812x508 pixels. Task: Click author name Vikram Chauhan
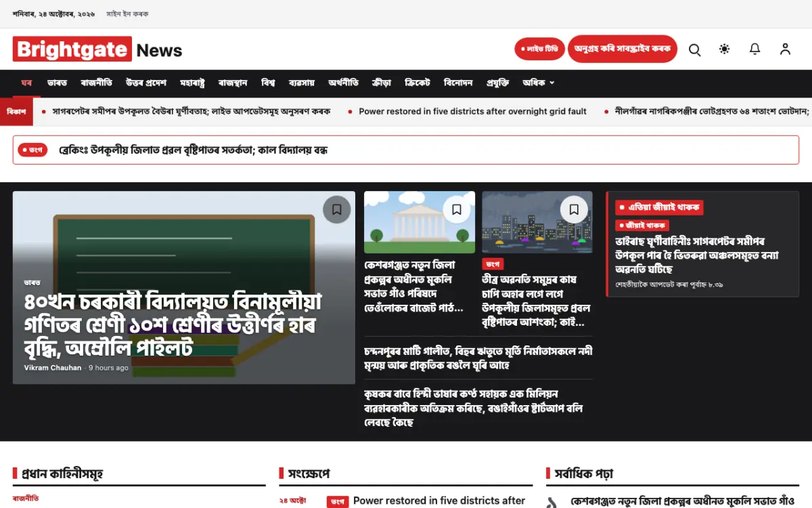53,368
